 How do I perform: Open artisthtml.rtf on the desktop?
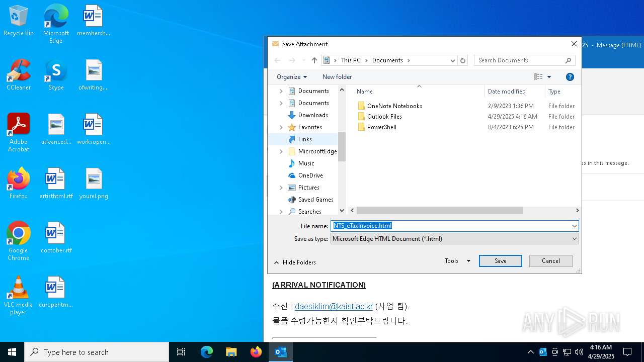coord(56,184)
